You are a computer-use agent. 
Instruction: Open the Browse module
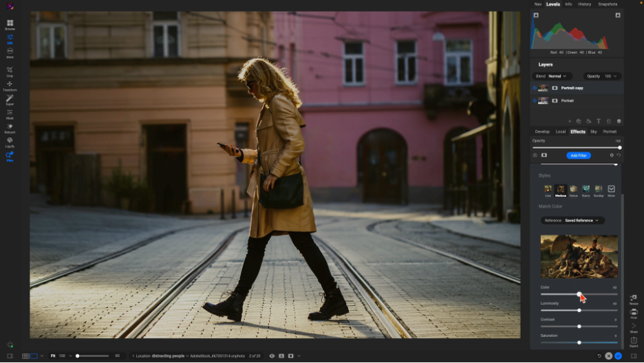[x=10, y=25]
